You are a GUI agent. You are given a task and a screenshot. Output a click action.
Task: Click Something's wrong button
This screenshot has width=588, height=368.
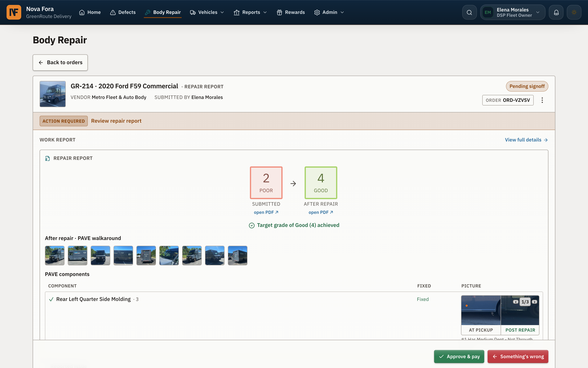(x=518, y=357)
